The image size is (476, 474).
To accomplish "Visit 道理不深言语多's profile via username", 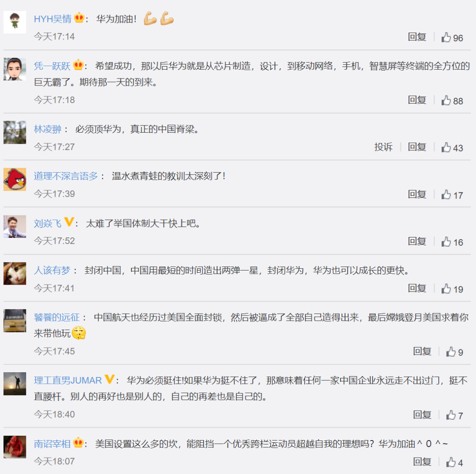I will 66,176.
